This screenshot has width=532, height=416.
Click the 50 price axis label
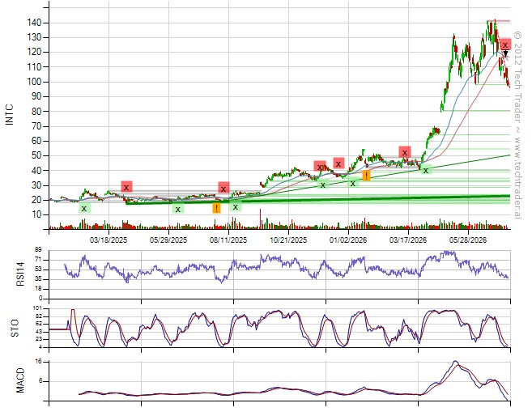click(36, 156)
